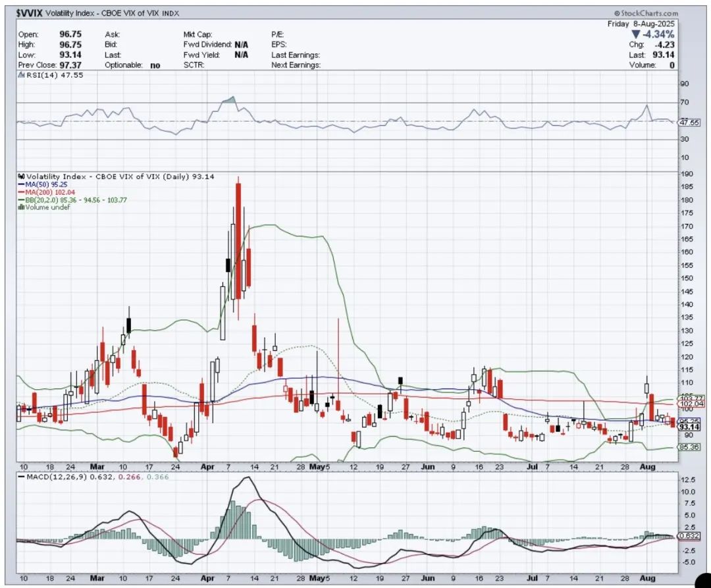Click the 0.632 MACD value tag on the right axis
The width and height of the screenshot is (711, 588).
pyautogui.click(x=689, y=536)
